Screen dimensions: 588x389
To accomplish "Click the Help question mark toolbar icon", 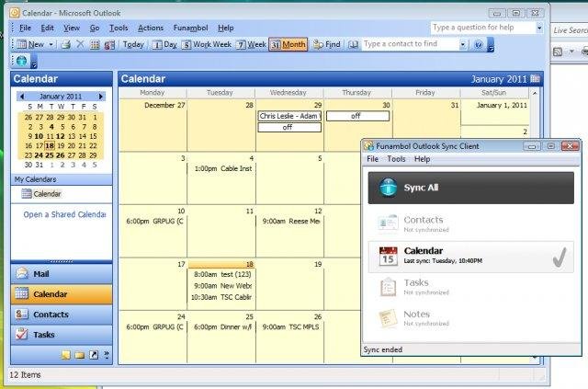I will click(x=478, y=44).
